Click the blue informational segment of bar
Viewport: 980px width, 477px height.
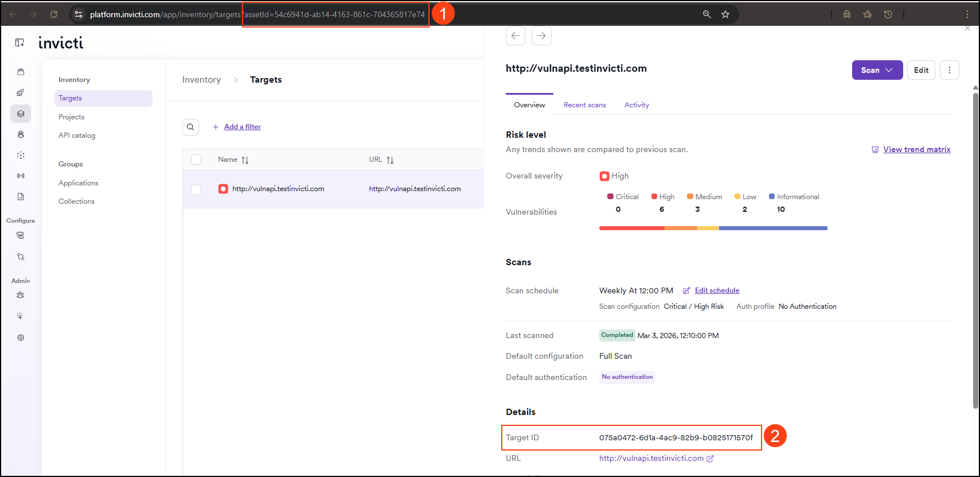pos(773,228)
